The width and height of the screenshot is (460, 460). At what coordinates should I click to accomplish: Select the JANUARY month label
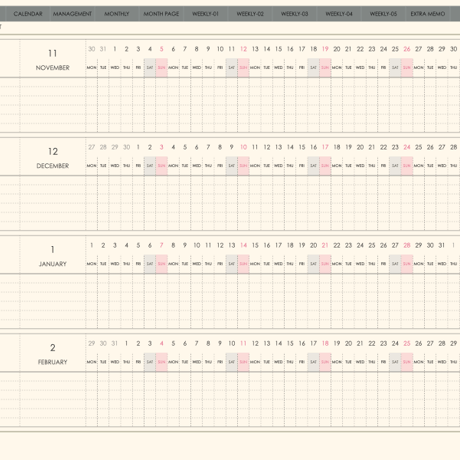tap(53, 264)
